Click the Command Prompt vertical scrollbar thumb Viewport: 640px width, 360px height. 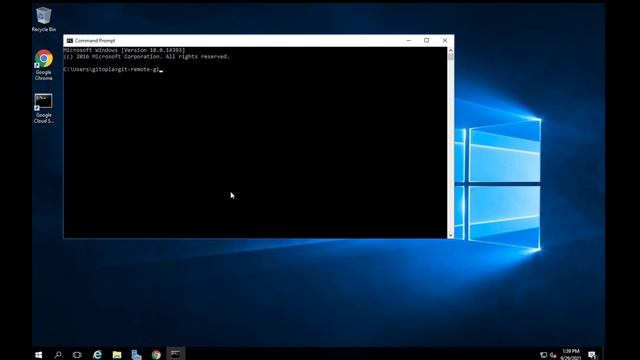click(x=451, y=57)
